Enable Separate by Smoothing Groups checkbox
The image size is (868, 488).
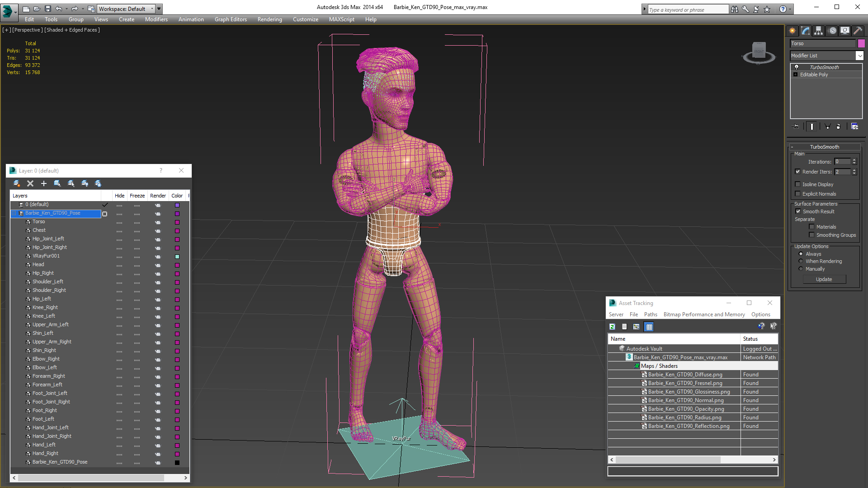[x=812, y=235]
